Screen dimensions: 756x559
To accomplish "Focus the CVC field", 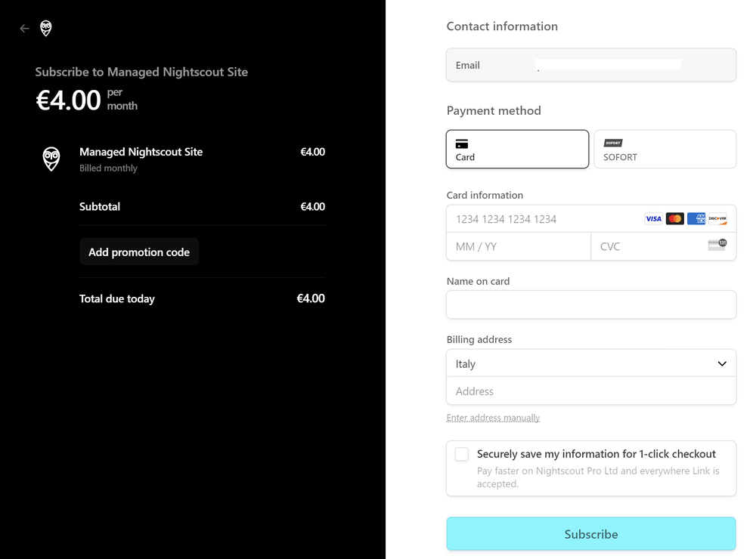I will click(x=664, y=247).
